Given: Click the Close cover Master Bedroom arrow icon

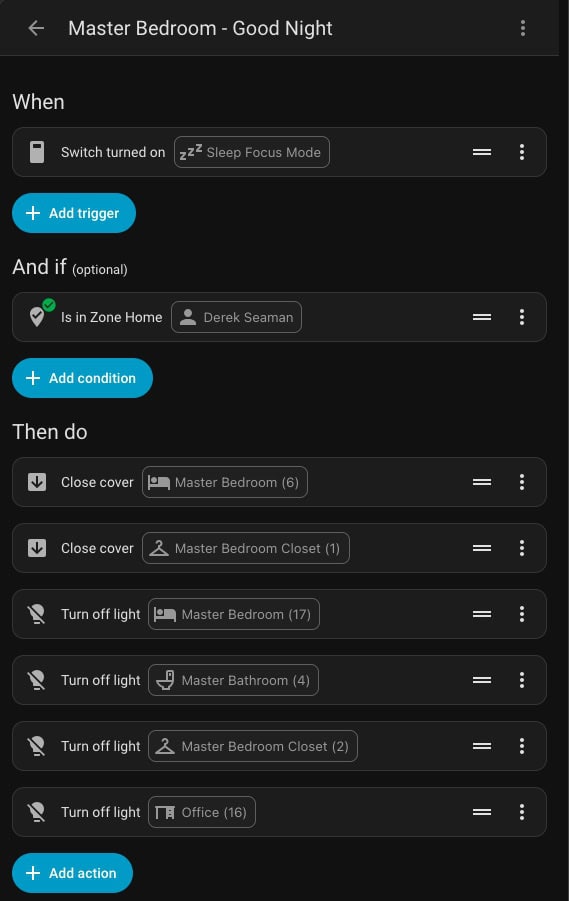Looking at the screenshot, I should click(x=37, y=482).
